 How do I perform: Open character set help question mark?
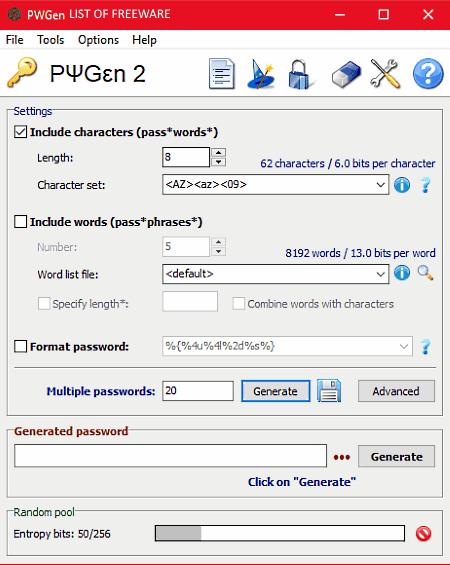(426, 185)
